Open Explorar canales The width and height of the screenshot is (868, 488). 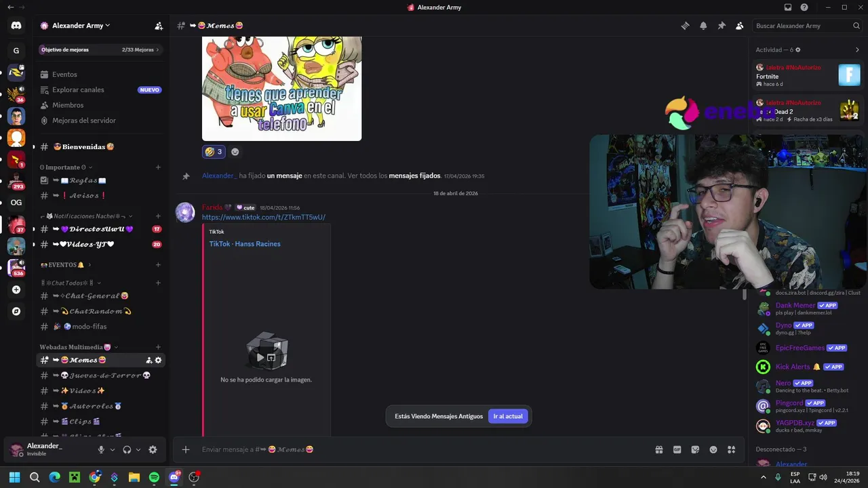point(100,89)
